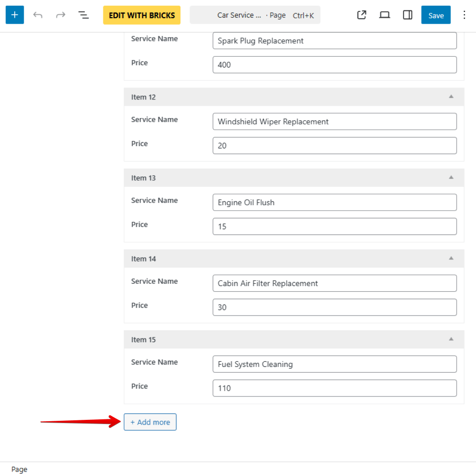Select the Page breadcrumb at the bottom
The image size is (476, 476).
pos(19,469)
